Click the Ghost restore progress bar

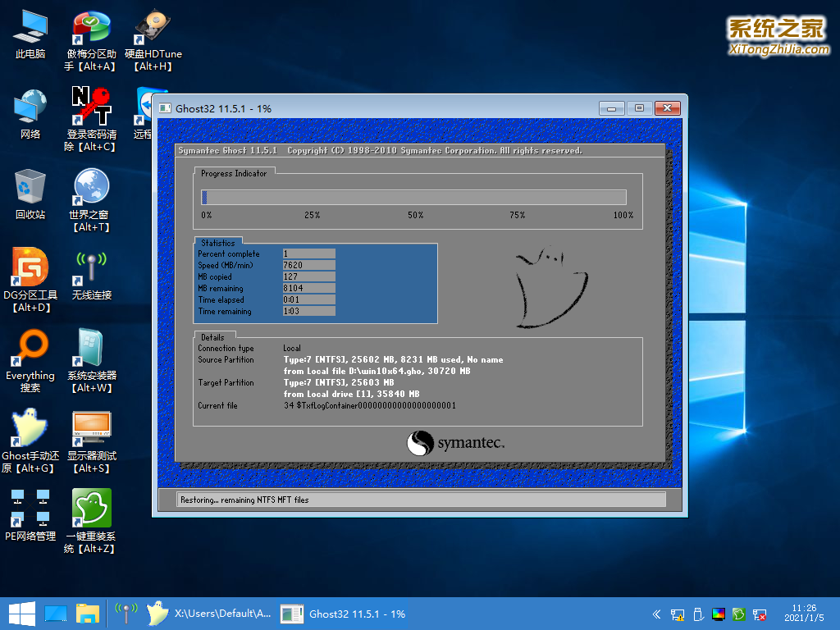pyautogui.click(x=413, y=197)
